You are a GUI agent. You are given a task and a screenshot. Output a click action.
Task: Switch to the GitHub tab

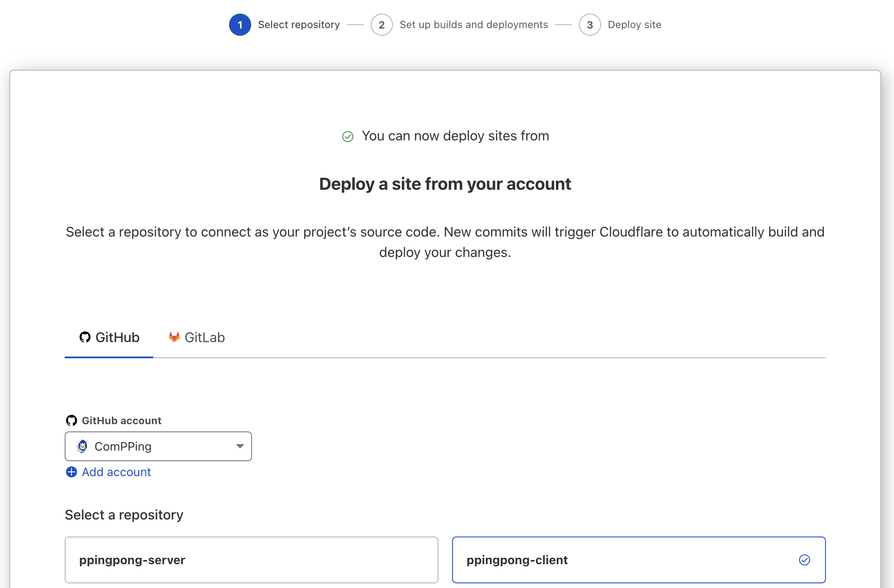pos(109,338)
